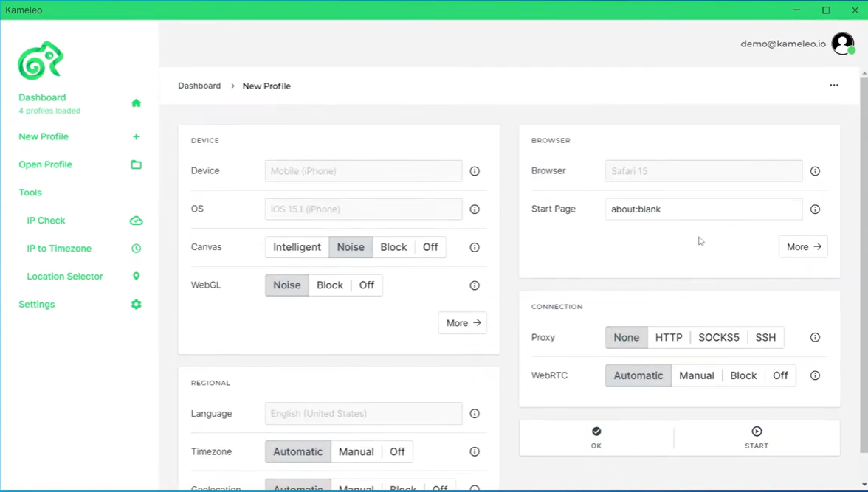Image resolution: width=868 pixels, height=492 pixels.
Task: Click the Dashboard breadcrumb link
Action: 199,86
